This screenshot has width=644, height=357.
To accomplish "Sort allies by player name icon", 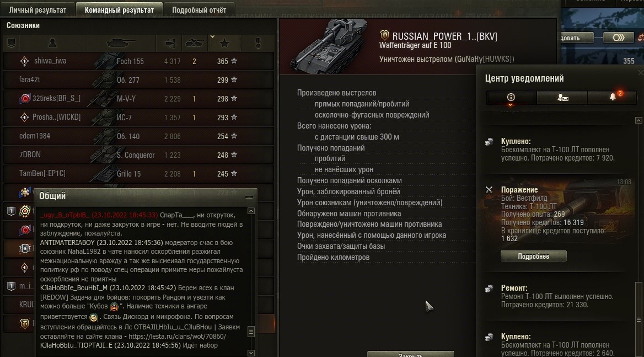I will (x=52, y=42).
